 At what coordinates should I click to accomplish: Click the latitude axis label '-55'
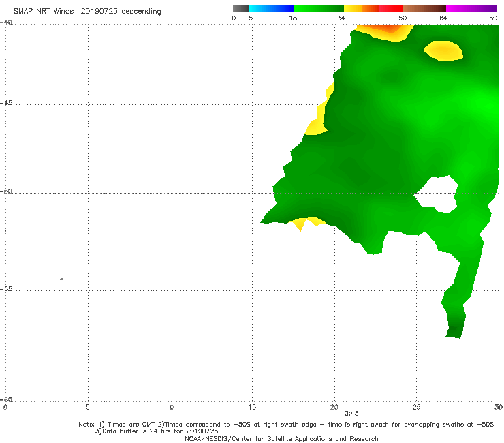pos(6,288)
